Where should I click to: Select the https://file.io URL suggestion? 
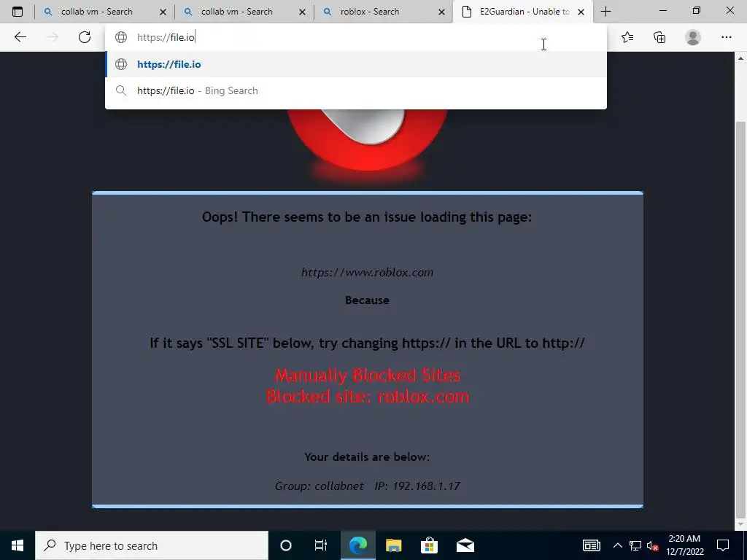(356, 64)
